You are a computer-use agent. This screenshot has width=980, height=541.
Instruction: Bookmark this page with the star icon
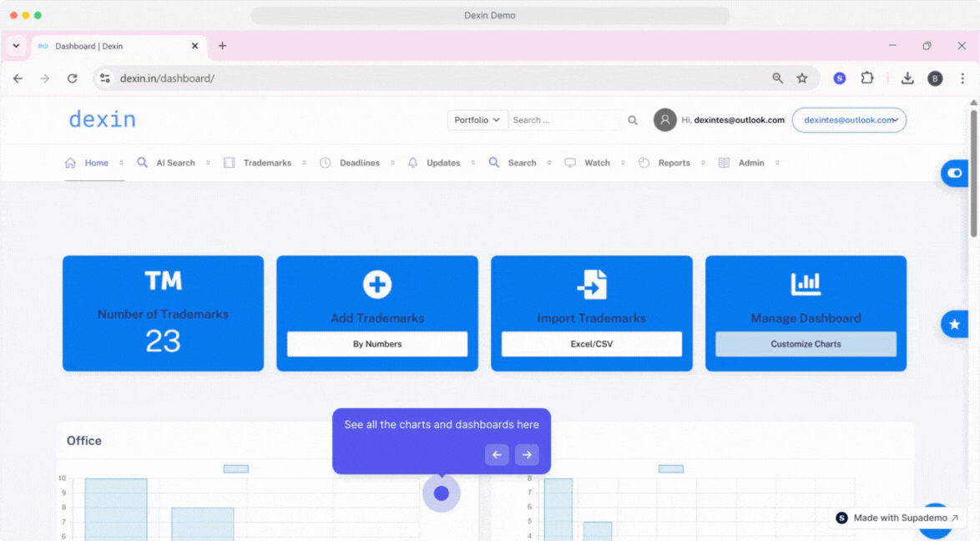(802, 78)
